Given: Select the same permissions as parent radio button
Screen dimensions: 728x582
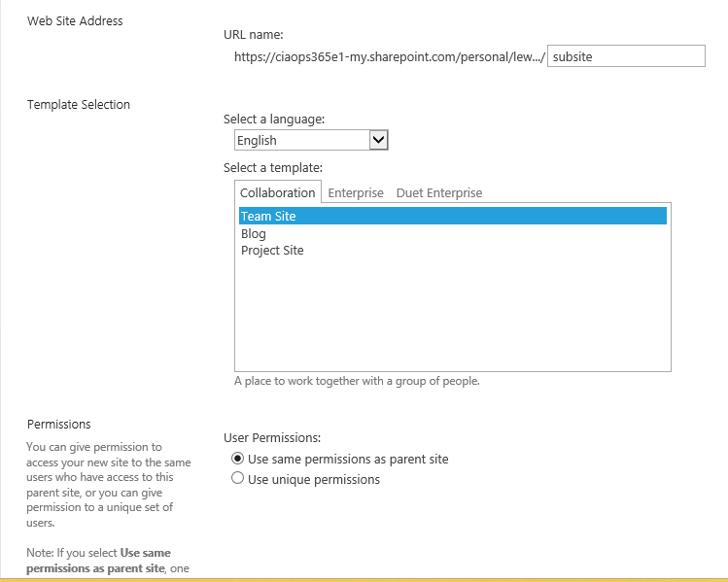Looking at the screenshot, I should tap(237, 459).
